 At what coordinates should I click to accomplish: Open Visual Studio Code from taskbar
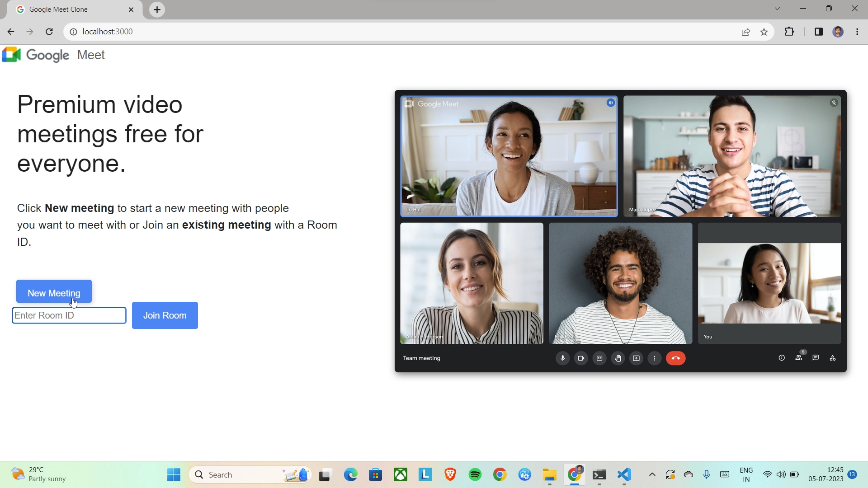pyautogui.click(x=624, y=474)
